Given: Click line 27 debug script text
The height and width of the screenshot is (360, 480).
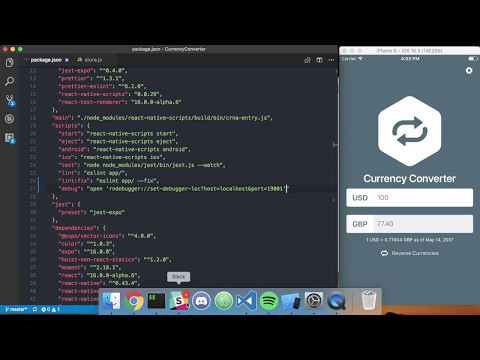Looking at the screenshot, I should click(174, 189).
